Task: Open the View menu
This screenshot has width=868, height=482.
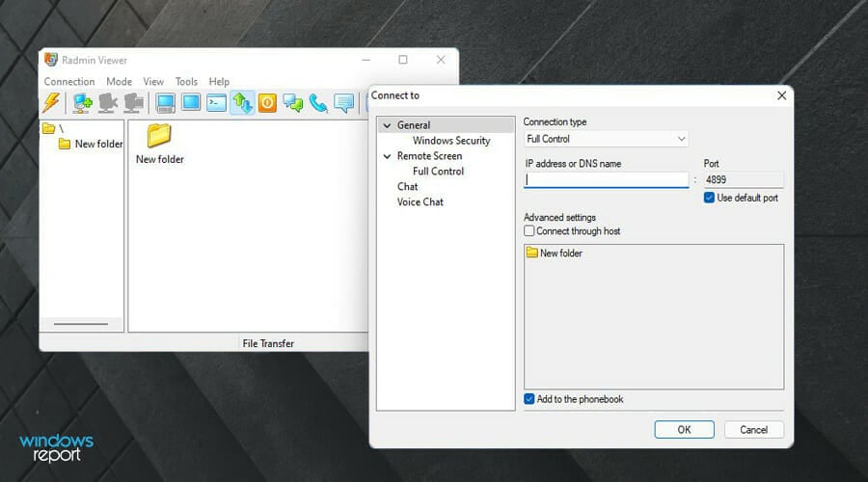Action: tap(153, 81)
